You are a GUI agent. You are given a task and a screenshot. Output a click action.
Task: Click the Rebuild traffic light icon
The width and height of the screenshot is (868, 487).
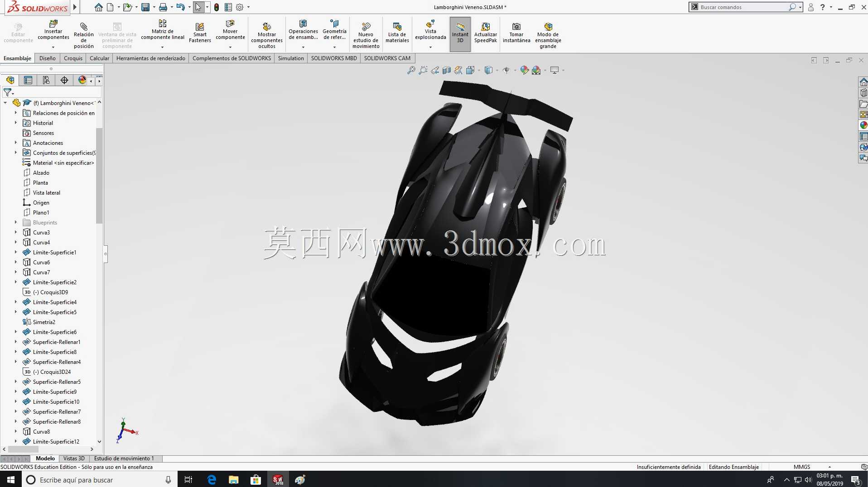(217, 7)
